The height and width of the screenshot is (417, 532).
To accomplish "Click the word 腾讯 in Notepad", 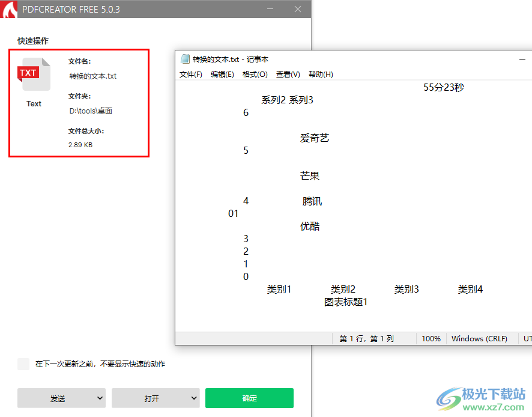I will [312, 201].
